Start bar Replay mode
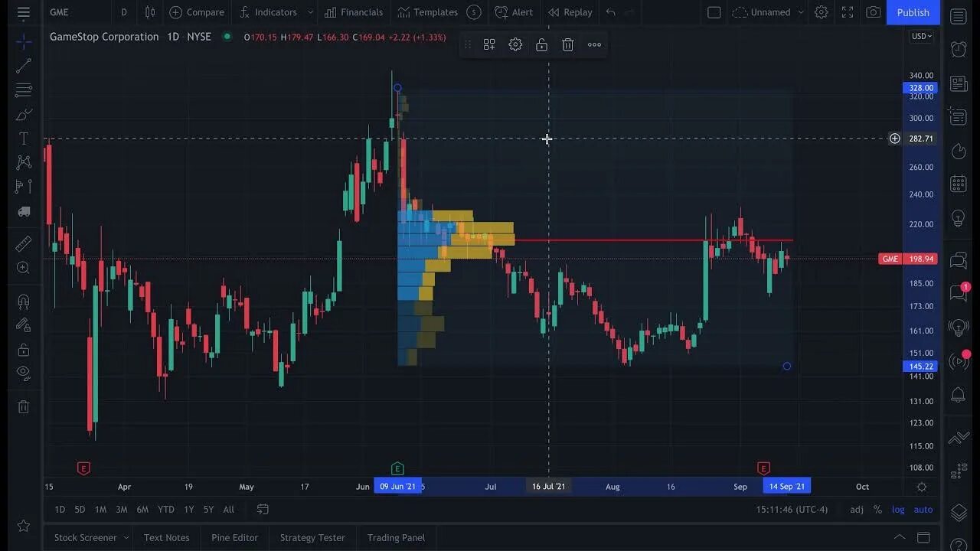 pyautogui.click(x=570, y=12)
